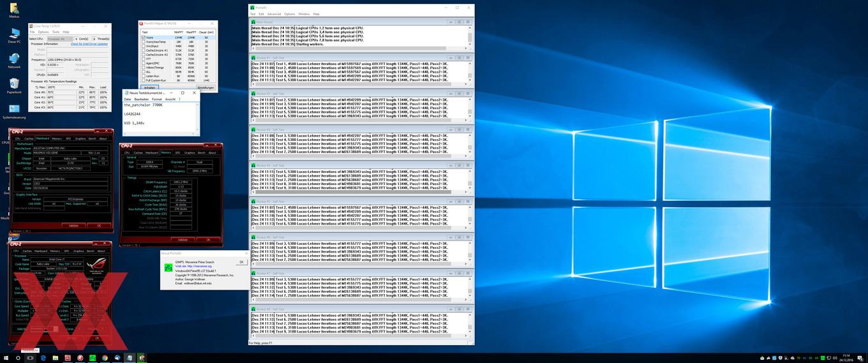Click OK in Memory CPU-Z window
Image resolution: width=868 pixels, height=363 pixels.
point(208,239)
